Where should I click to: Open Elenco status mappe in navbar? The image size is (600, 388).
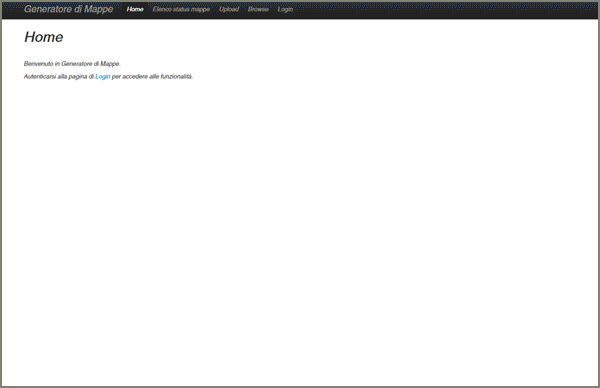pyautogui.click(x=181, y=9)
